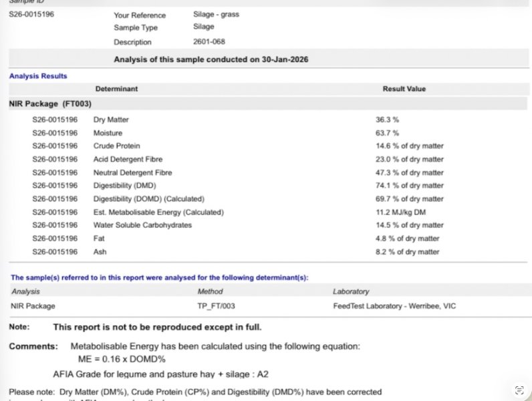Click the Description value 2601-068

point(209,41)
